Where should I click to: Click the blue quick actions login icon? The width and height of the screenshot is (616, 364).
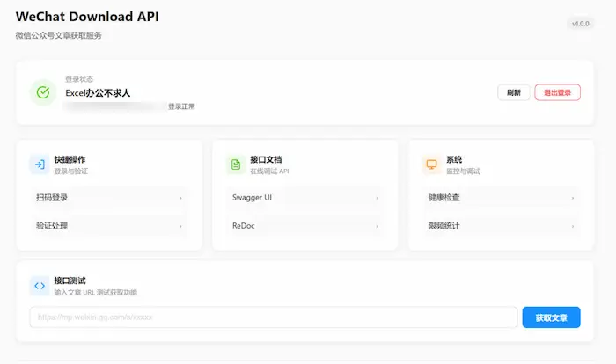coord(39,164)
